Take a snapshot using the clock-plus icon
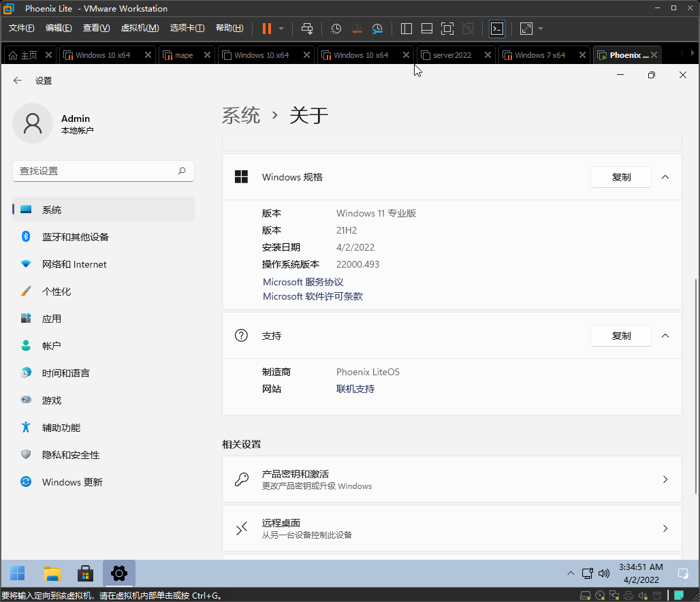Screen dimensions: 700x602 point(336,29)
